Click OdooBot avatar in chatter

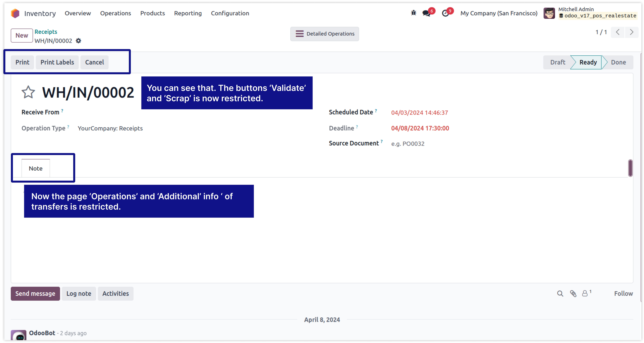[x=19, y=335]
